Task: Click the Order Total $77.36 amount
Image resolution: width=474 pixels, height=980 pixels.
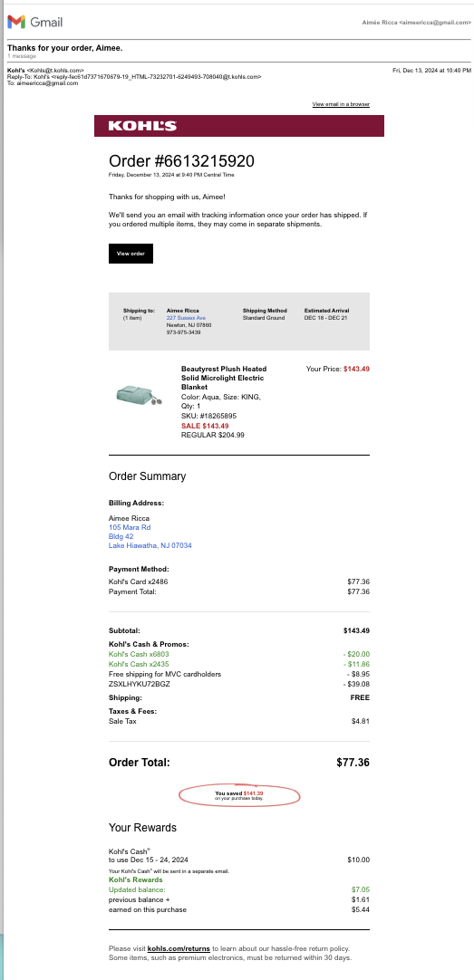Action: 353,763
